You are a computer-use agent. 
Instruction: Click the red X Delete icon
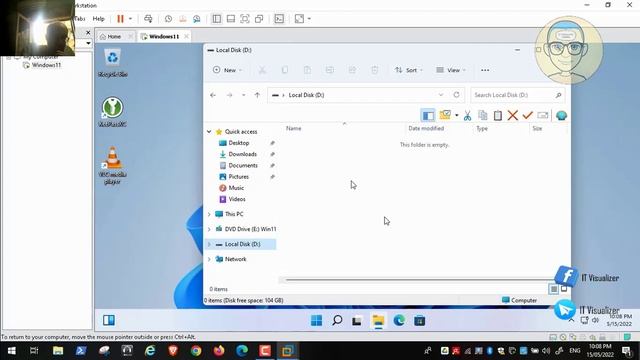click(x=513, y=116)
